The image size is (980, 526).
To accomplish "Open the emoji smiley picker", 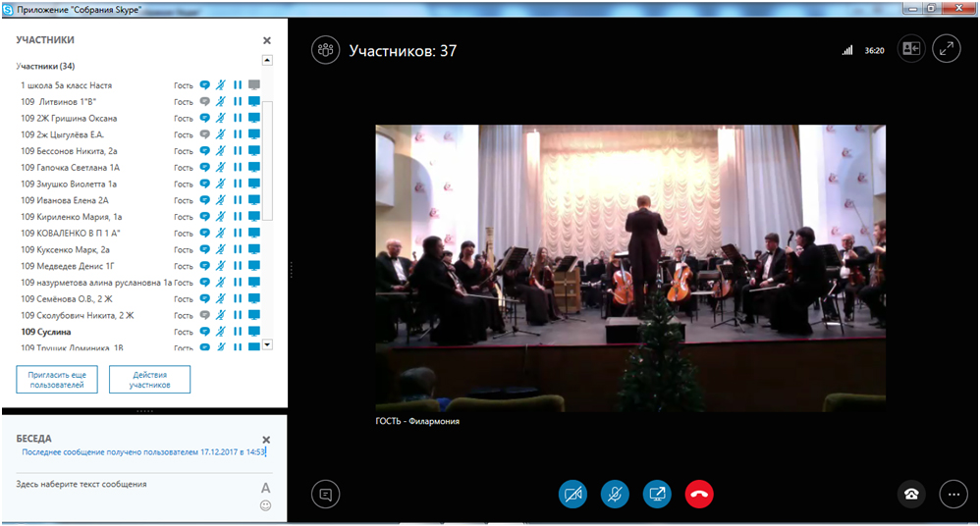I will (265, 506).
